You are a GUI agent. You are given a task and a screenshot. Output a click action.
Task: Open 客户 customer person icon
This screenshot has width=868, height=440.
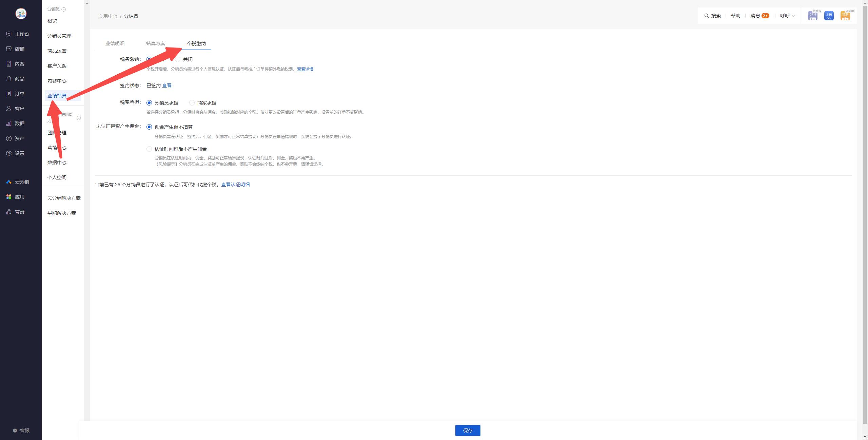pos(9,109)
